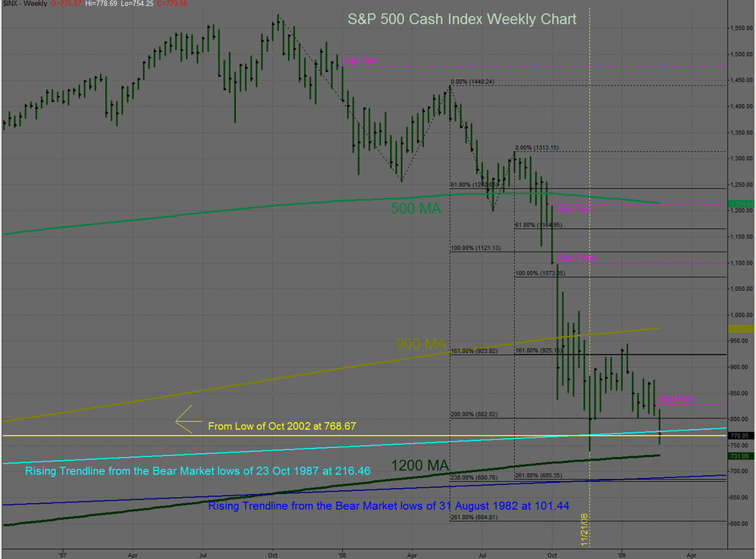
Task: Click the '07 year label on time axis
Action: click(63, 555)
